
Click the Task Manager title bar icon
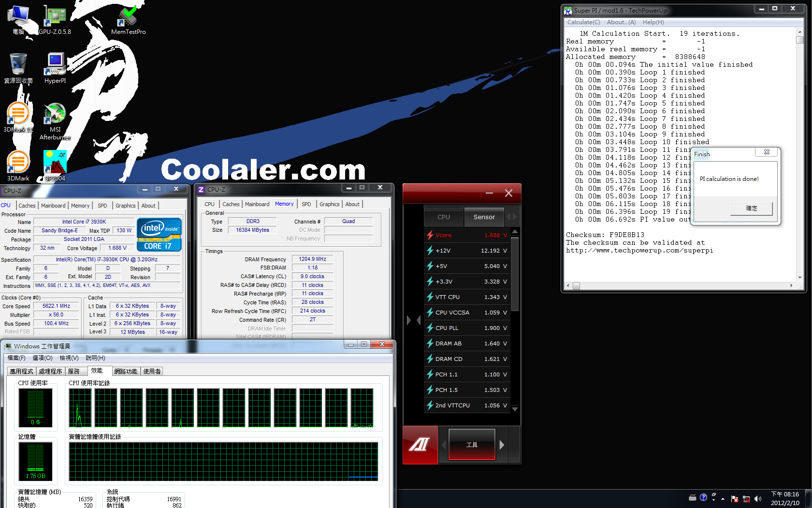7,346
